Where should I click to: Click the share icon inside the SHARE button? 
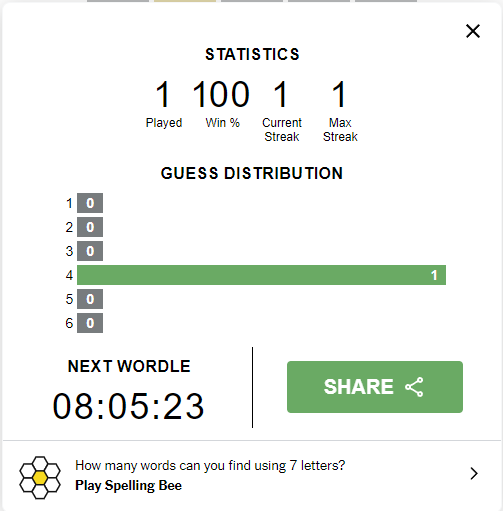414,387
